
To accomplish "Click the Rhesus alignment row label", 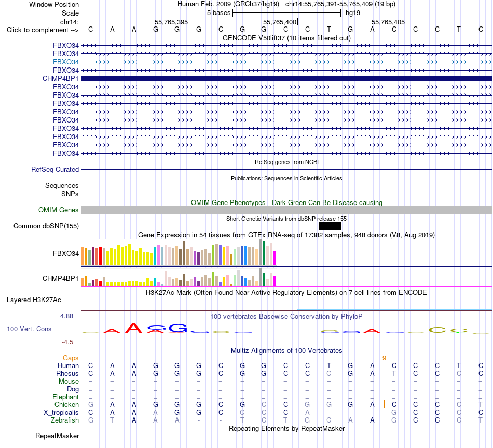I will [x=67, y=373].
